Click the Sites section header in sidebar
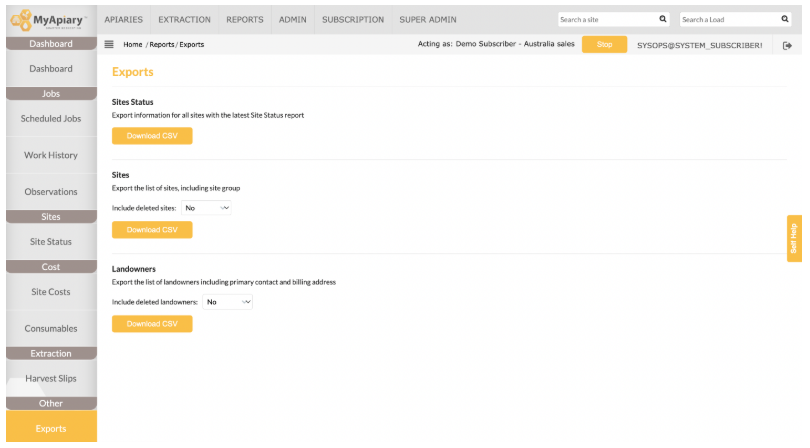Viewport: 810px width, 448px height. (51, 217)
